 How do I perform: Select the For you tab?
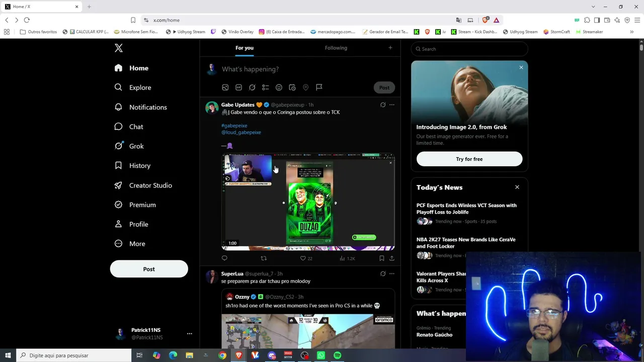pyautogui.click(x=245, y=48)
